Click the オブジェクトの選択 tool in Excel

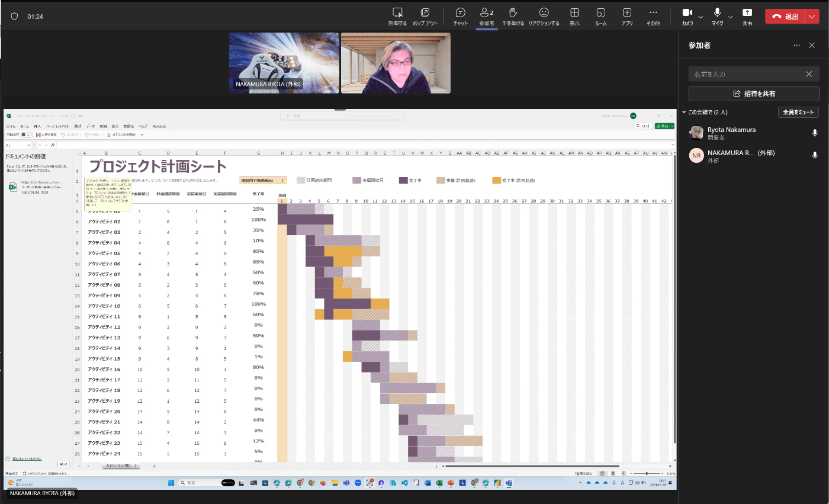click(x=121, y=134)
